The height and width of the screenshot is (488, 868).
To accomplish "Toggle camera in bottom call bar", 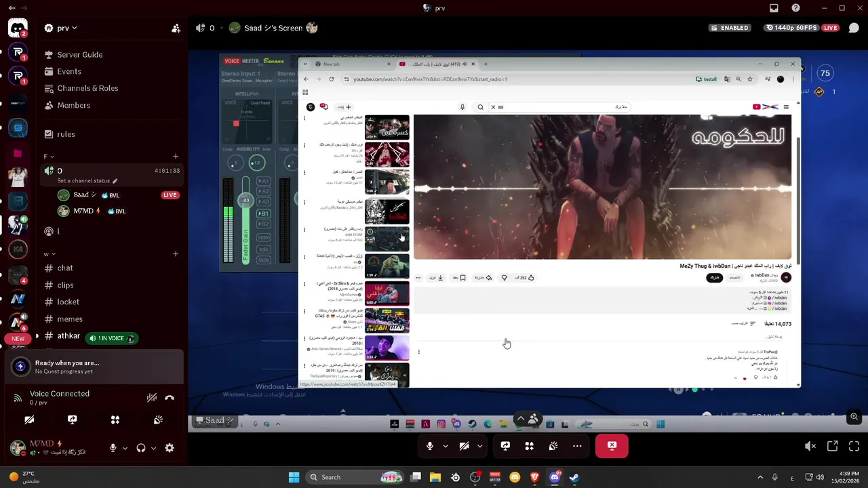I will pyautogui.click(x=464, y=446).
